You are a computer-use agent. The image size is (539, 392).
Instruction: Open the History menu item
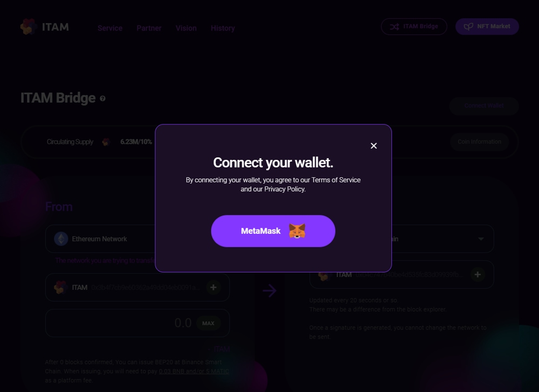pyautogui.click(x=223, y=28)
